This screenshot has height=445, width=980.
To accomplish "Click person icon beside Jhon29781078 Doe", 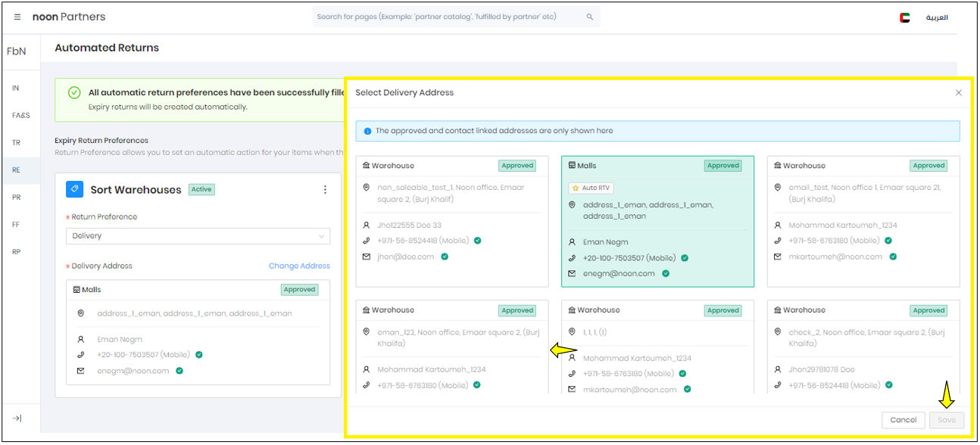I will tap(778, 369).
